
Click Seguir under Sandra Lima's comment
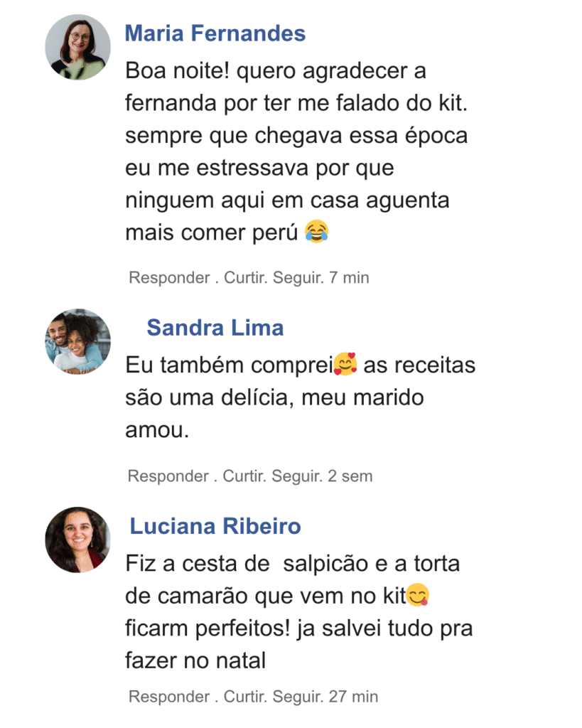point(296,476)
